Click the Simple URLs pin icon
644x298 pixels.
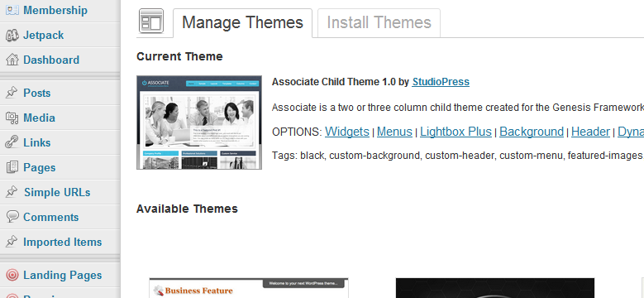12,192
